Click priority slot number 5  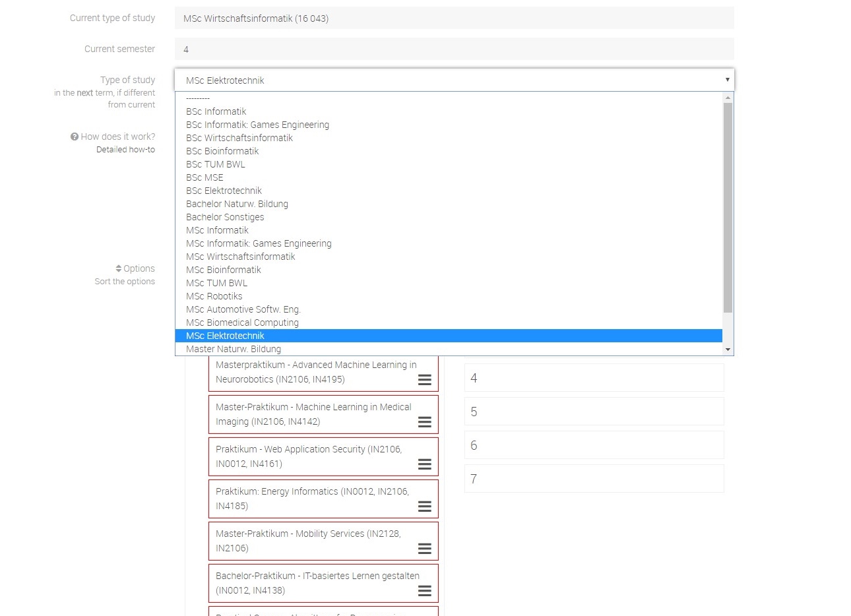[594, 412]
